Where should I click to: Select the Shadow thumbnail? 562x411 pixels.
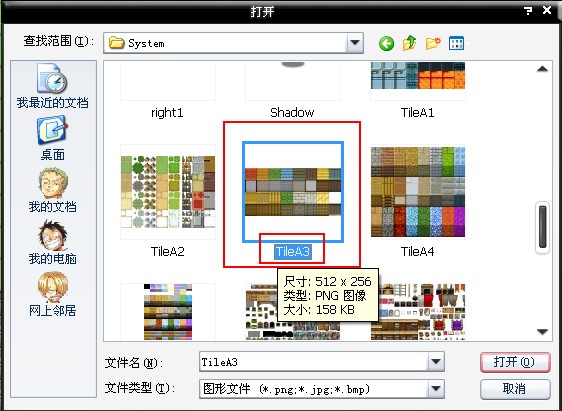(x=293, y=81)
